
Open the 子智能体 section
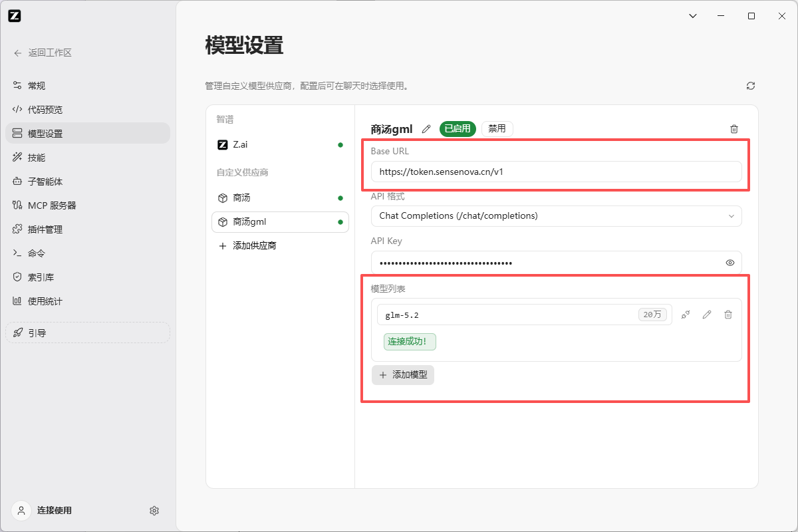pos(88,182)
